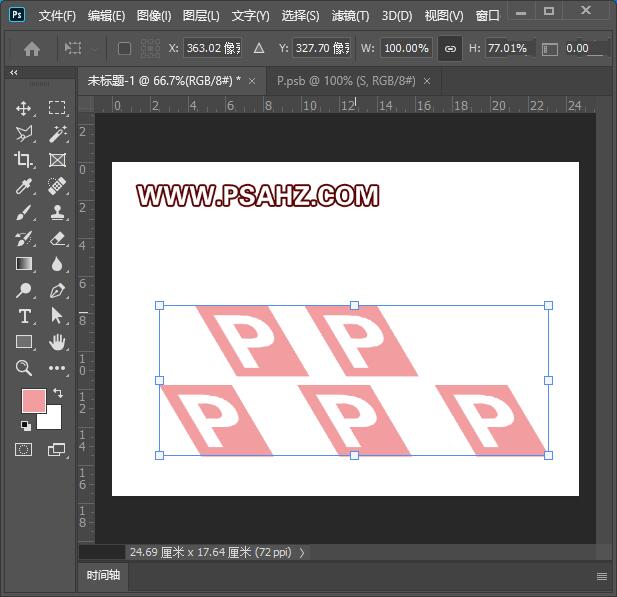Select the History Brush tool

coord(24,238)
